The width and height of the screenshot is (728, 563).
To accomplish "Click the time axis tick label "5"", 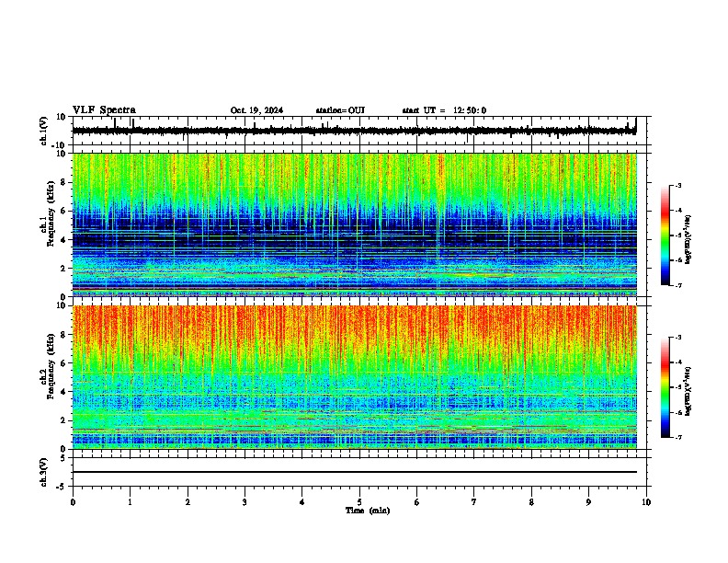I will [359, 502].
